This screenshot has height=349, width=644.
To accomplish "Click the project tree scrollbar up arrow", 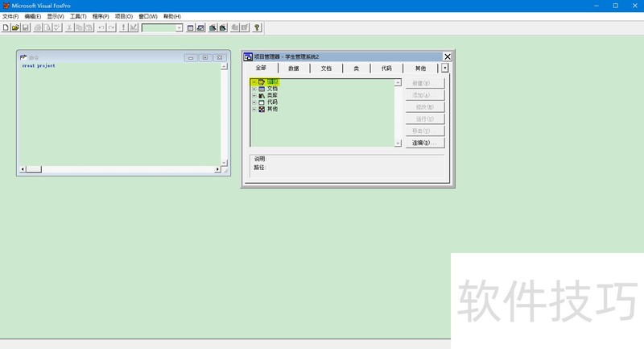I will [x=398, y=83].
